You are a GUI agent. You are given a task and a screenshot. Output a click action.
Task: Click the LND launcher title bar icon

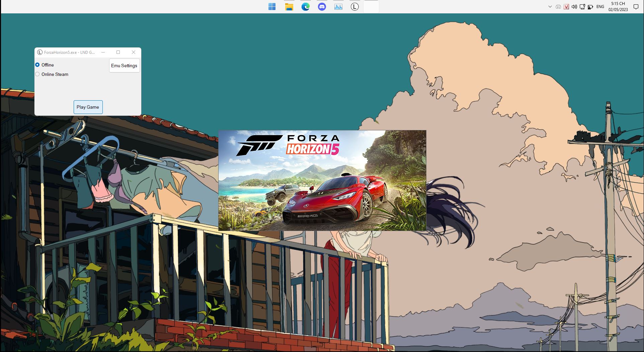[40, 52]
